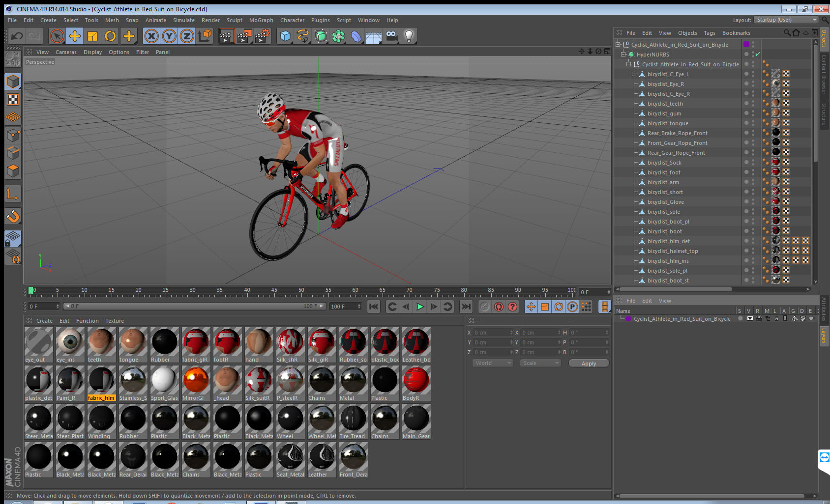Activate the Rotate tool in top toolbar
Viewport: 830px width, 504px height.
click(111, 36)
